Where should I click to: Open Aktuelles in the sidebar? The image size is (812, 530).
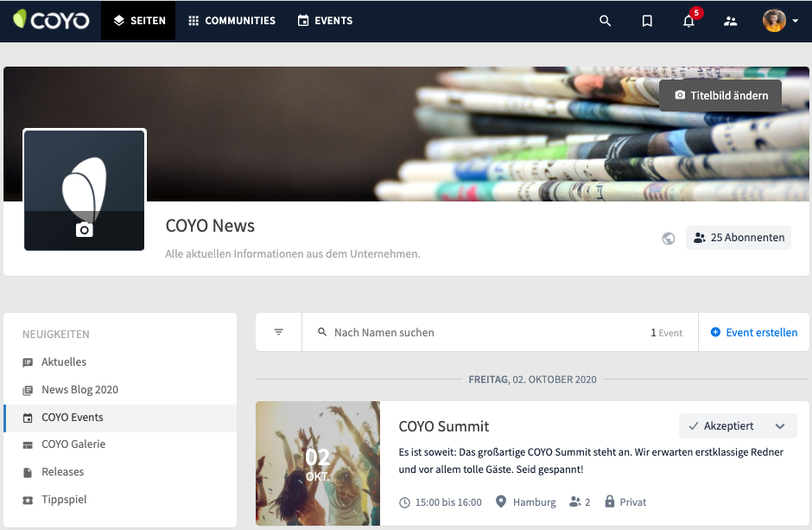120,362
